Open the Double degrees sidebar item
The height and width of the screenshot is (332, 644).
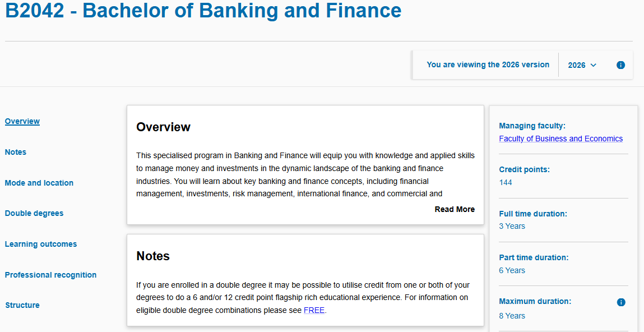pos(34,213)
